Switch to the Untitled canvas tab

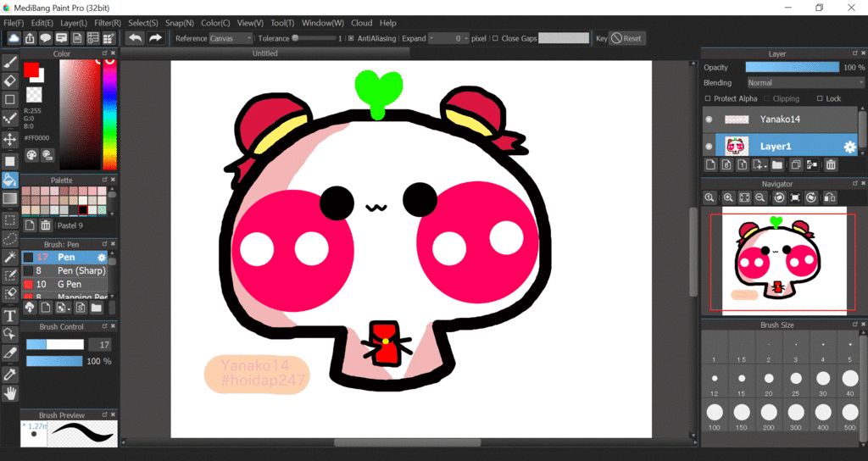point(264,53)
